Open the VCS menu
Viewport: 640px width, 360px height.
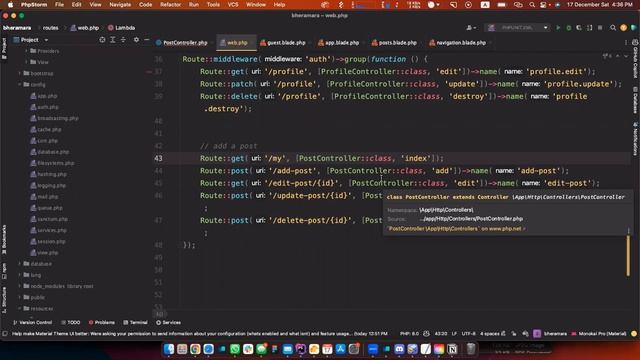click(233, 4)
